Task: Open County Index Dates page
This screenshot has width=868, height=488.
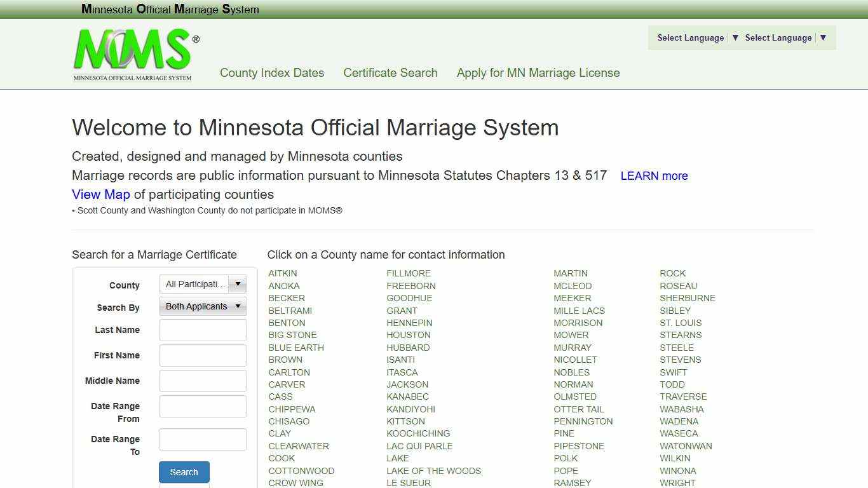Action: [x=272, y=73]
